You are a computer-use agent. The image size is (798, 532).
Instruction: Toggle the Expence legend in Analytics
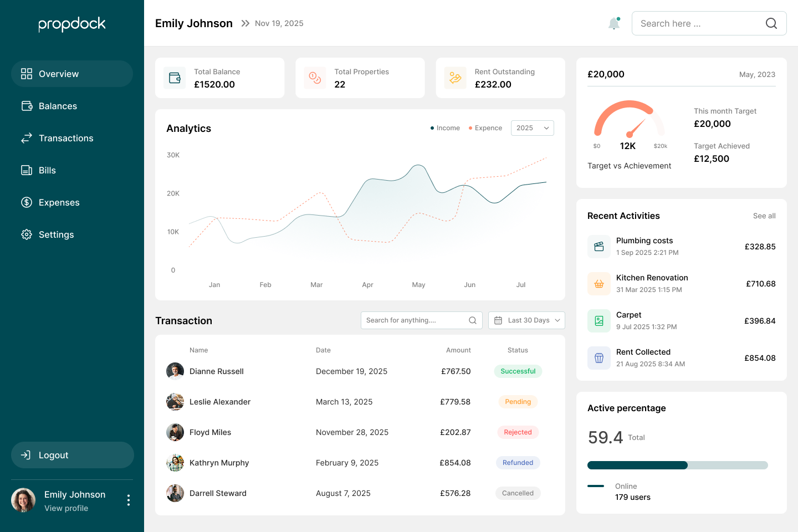[x=484, y=127]
